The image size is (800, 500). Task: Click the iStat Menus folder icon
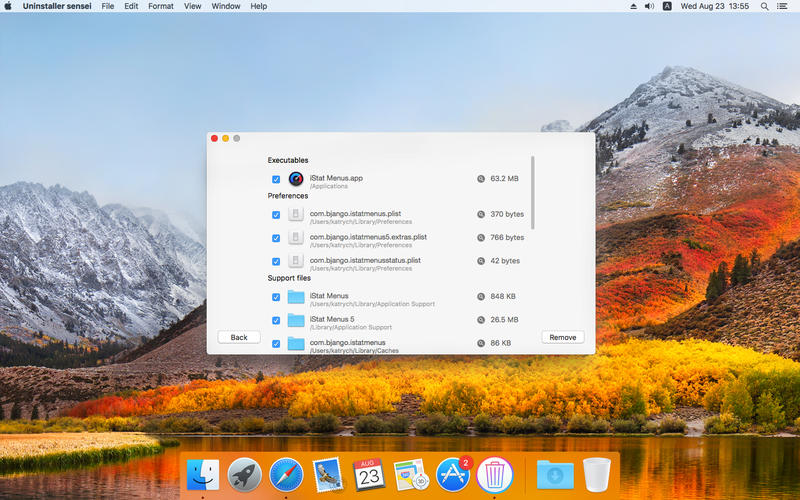[x=296, y=297]
